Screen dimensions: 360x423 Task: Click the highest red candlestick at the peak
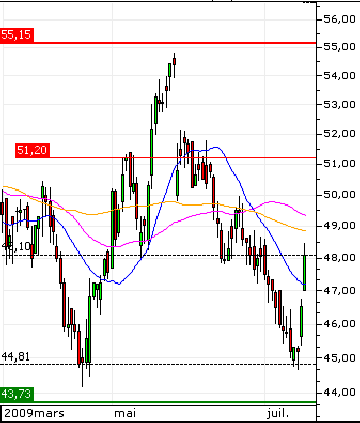click(x=174, y=62)
